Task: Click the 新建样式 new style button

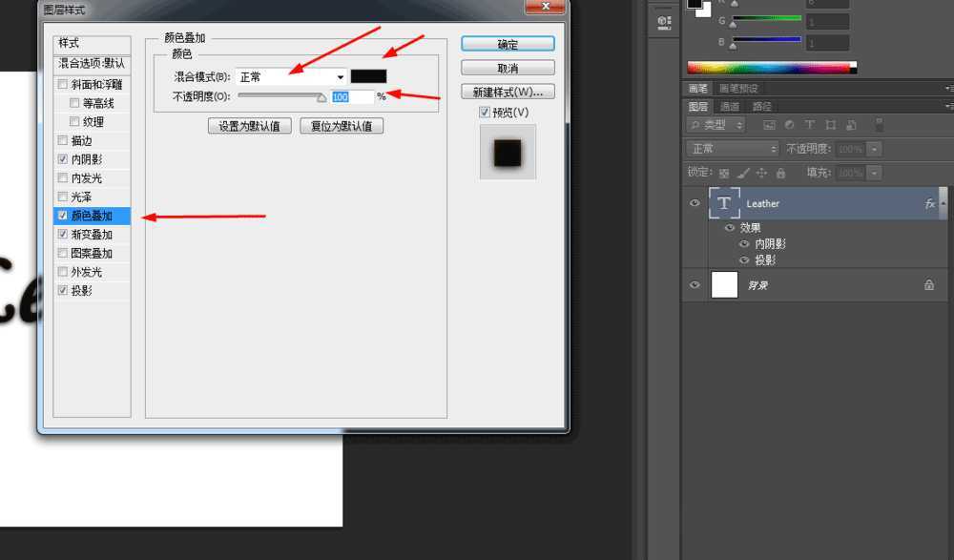Action: 508,91
